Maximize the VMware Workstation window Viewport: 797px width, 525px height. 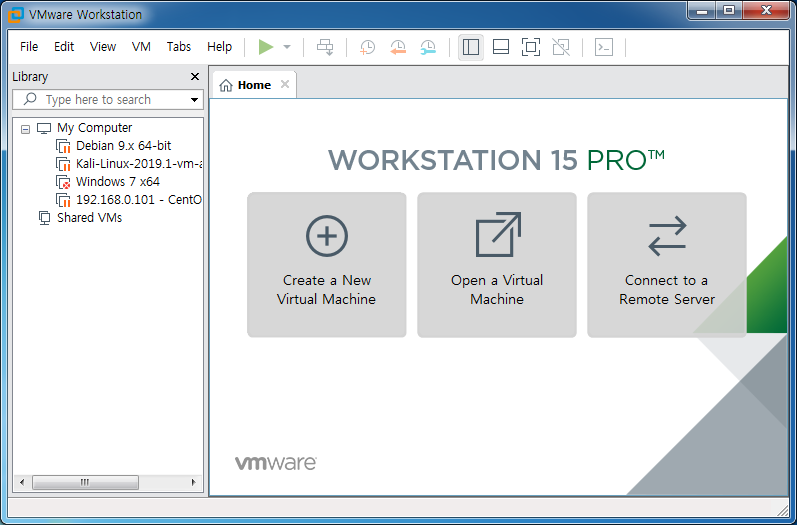click(x=729, y=10)
